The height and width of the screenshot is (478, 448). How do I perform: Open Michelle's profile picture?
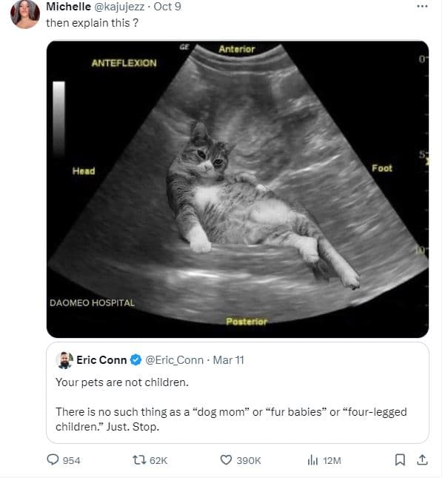click(25, 13)
